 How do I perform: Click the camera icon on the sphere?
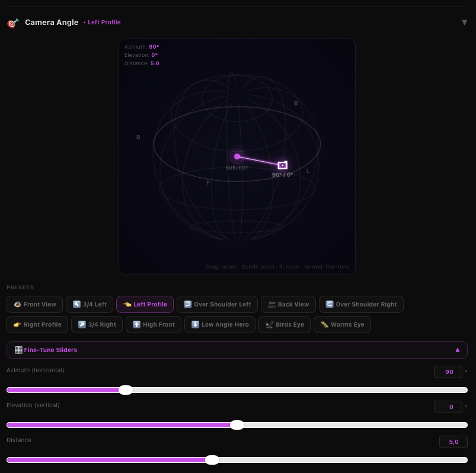(283, 165)
